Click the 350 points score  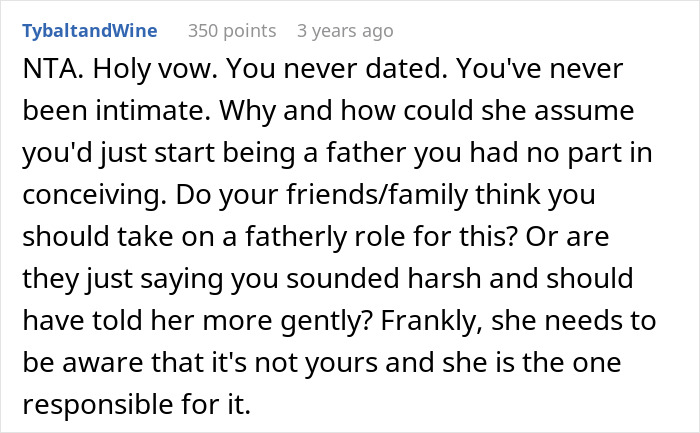(x=232, y=31)
